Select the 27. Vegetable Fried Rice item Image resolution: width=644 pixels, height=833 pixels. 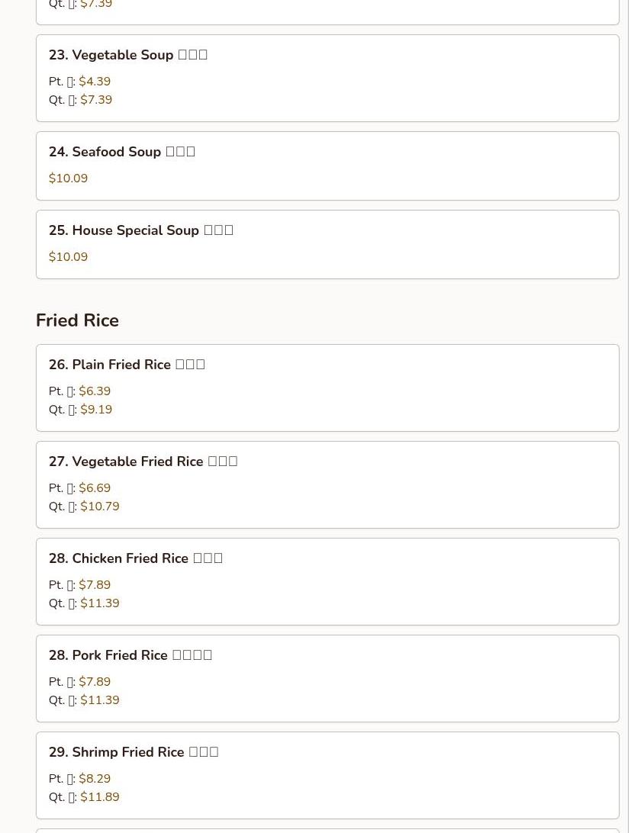(327, 484)
